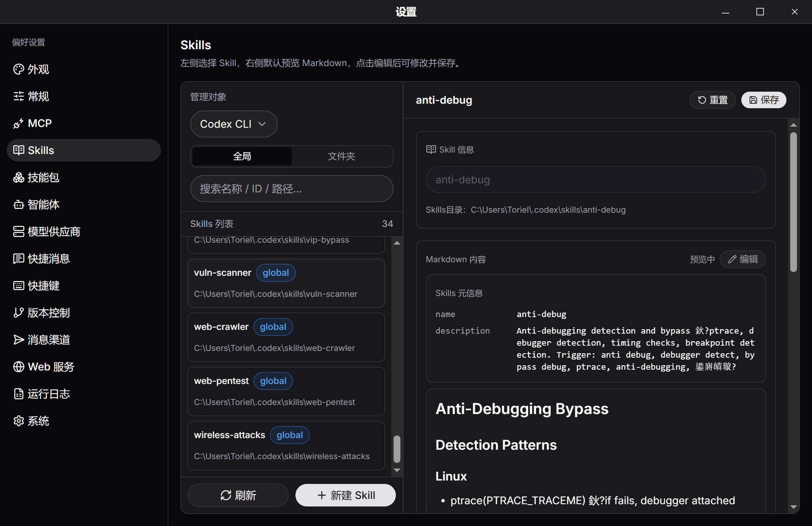Click the floppy disk icon on 保存

(753, 100)
